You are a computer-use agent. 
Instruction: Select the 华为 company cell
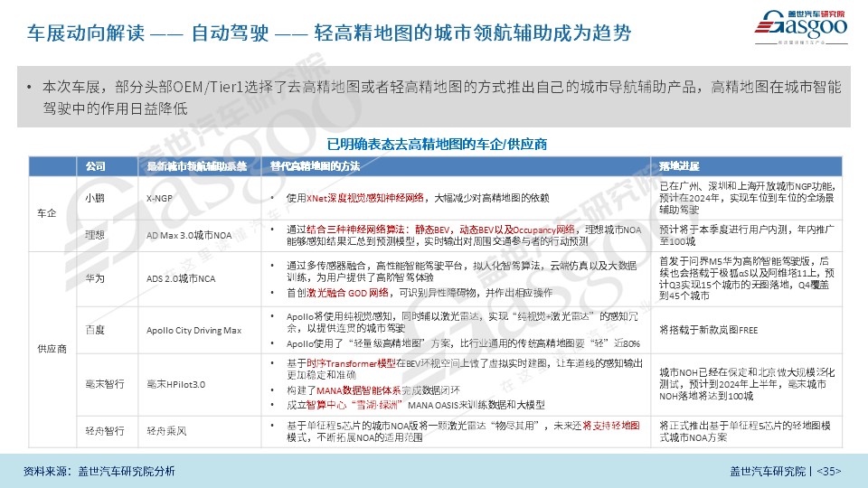pyautogui.click(x=93, y=279)
